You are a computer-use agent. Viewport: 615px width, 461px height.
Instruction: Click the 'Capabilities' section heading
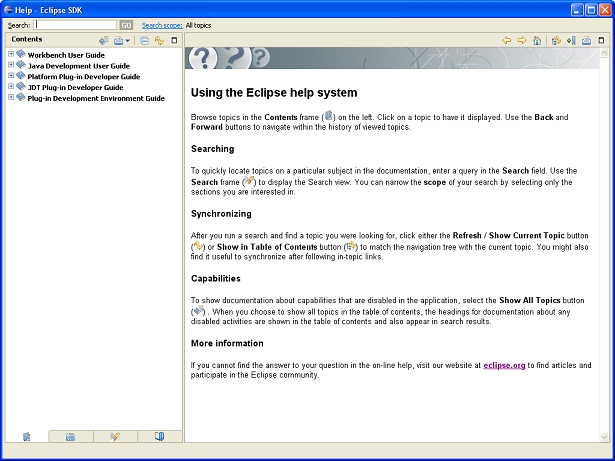tap(215, 279)
